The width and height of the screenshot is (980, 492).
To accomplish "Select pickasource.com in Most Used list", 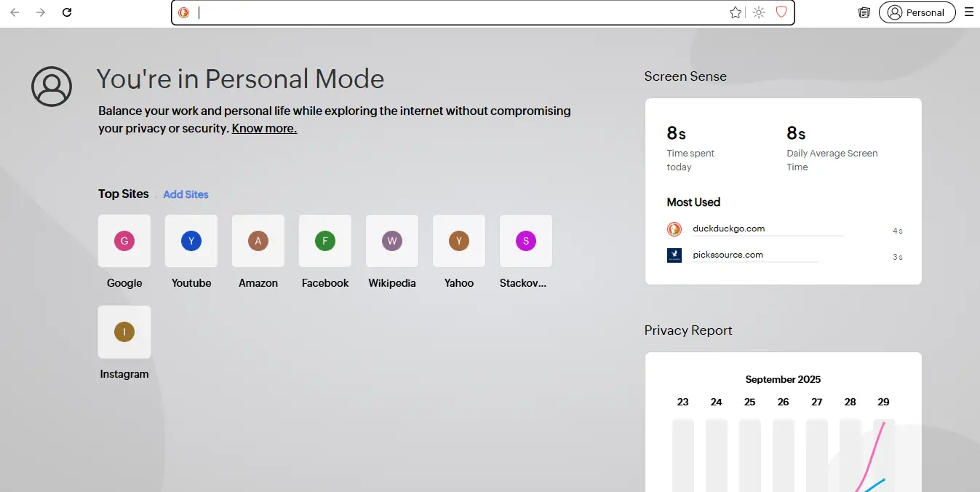I will 728,255.
